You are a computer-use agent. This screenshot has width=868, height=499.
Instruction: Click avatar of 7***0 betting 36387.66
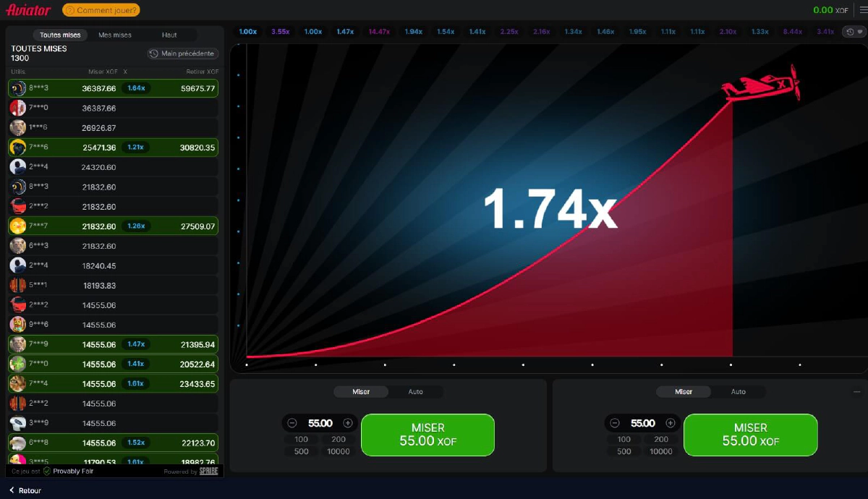tap(18, 108)
